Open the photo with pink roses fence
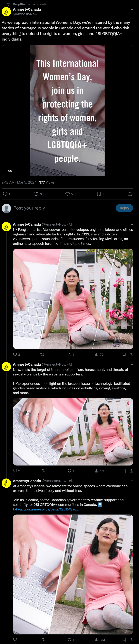 pyautogui.click(x=73, y=299)
